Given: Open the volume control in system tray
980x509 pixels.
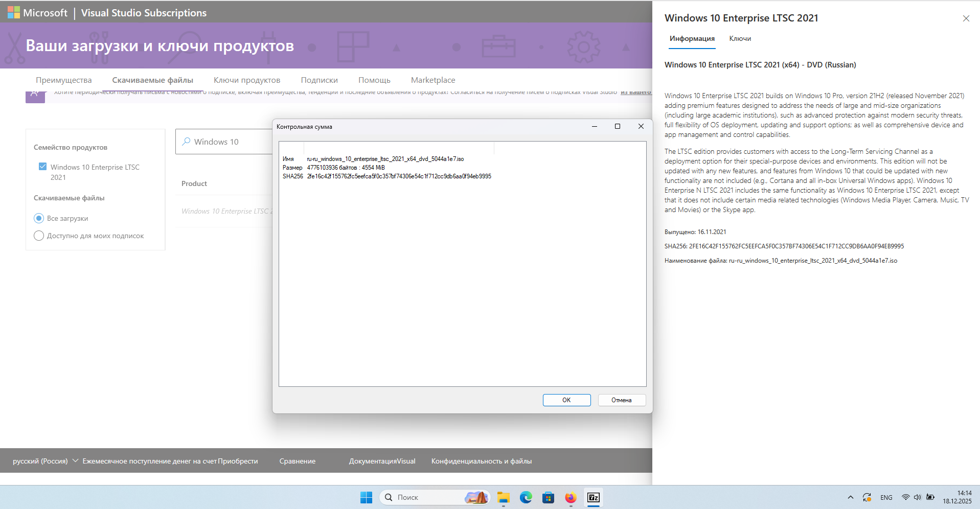Looking at the screenshot, I should (x=917, y=497).
